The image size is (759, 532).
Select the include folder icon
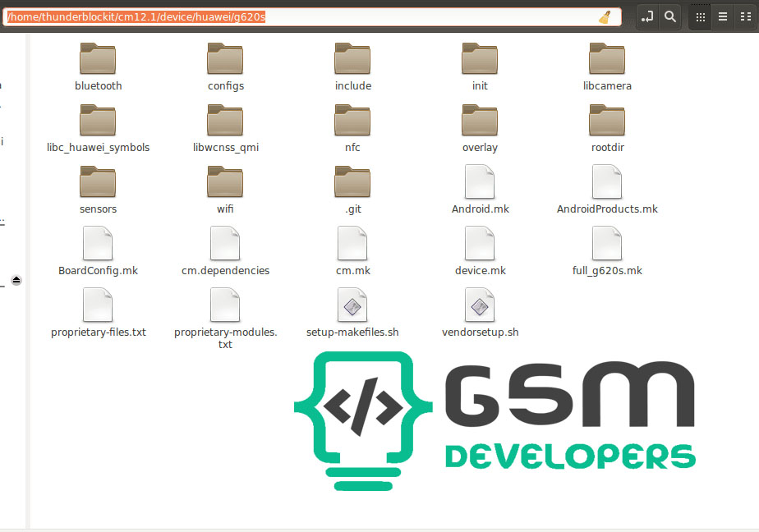(x=352, y=58)
